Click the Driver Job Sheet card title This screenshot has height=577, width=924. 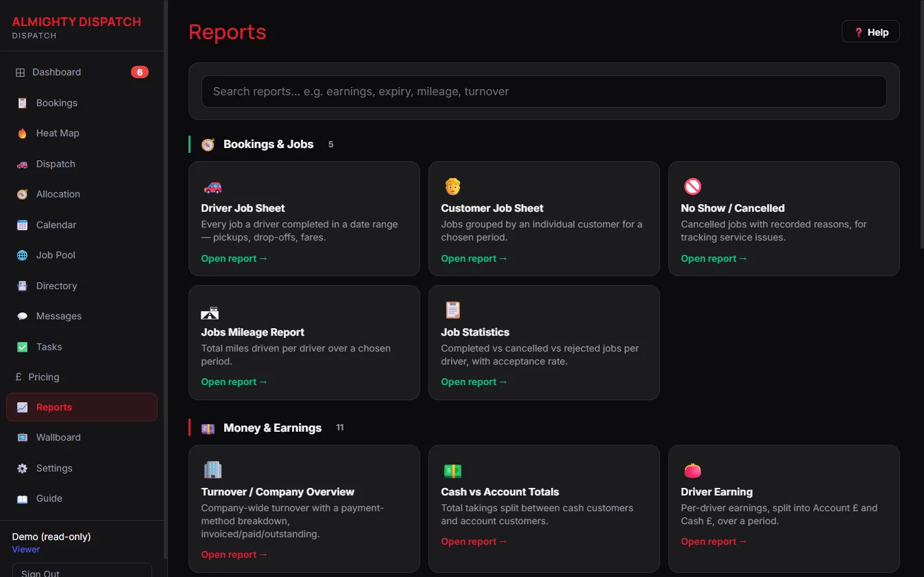pos(243,208)
